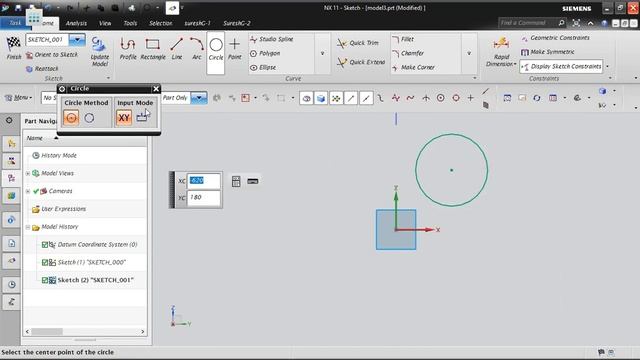Click the YC coordinate input field
The image size is (640, 360).
204,198
